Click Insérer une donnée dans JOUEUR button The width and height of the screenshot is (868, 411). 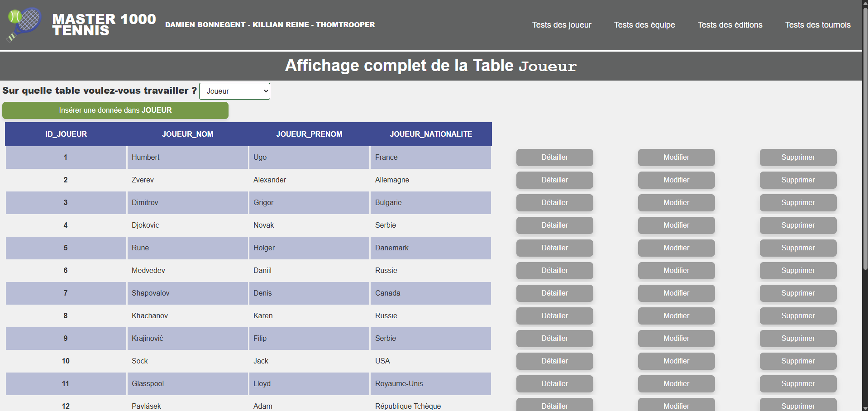[x=115, y=110]
